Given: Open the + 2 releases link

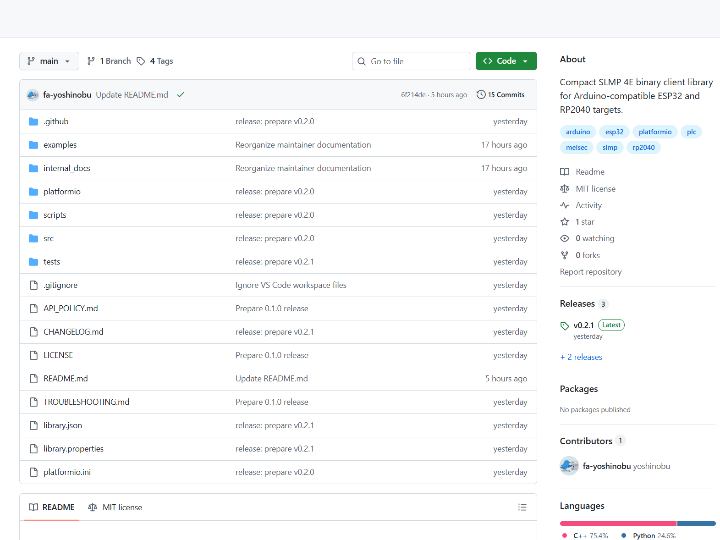Looking at the screenshot, I should (581, 357).
